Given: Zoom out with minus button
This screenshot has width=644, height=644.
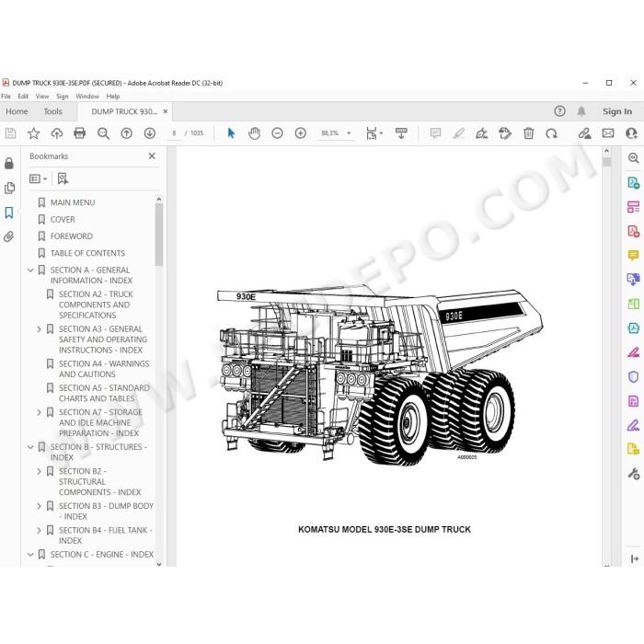Looking at the screenshot, I should point(277,133).
